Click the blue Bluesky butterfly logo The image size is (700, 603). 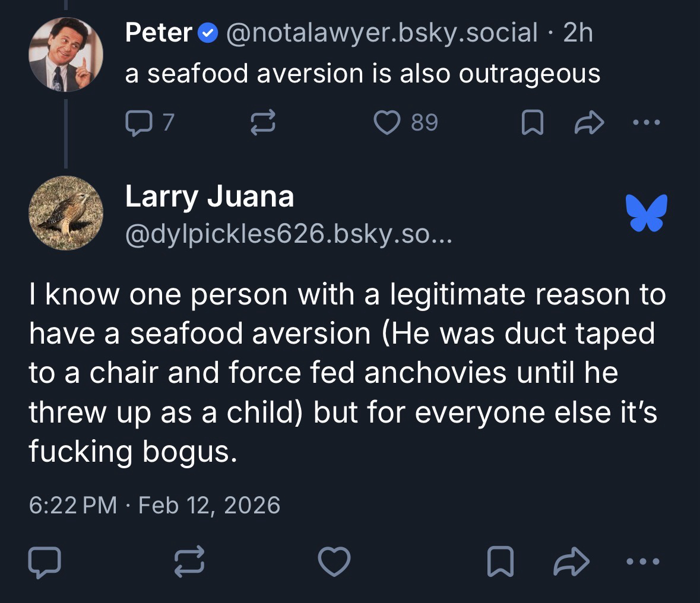point(647,212)
